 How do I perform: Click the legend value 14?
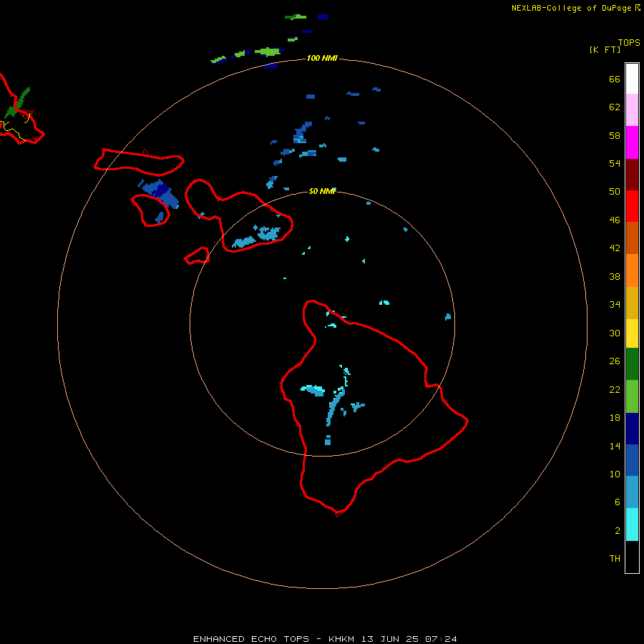(x=615, y=446)
